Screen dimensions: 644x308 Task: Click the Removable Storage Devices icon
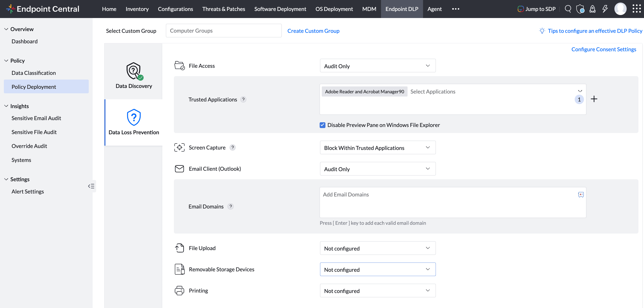[179, 269]
